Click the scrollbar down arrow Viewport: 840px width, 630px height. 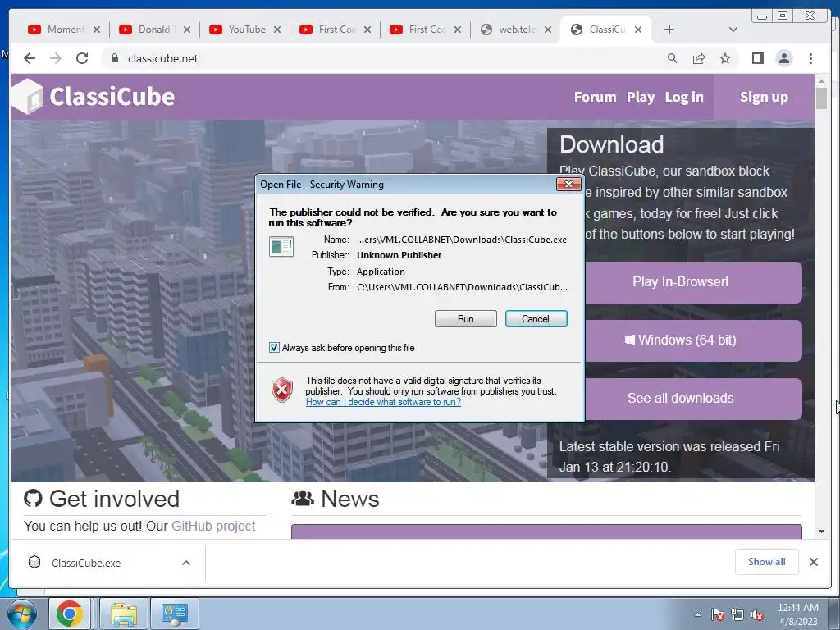click(x=821, y=532)
